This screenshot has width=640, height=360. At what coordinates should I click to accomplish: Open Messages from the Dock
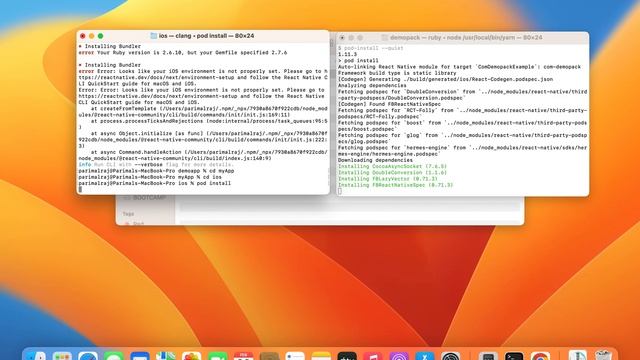click(x=113, y=356)
